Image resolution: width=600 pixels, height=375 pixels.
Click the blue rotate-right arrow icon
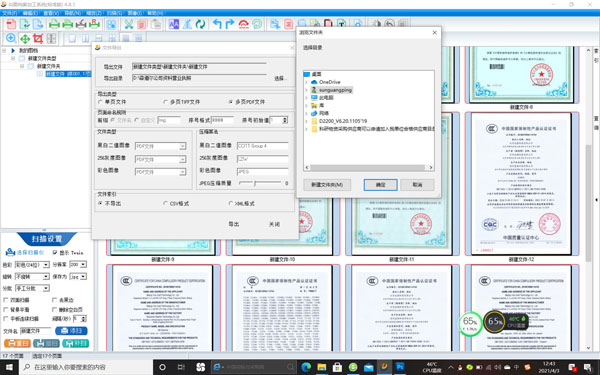point(230,24)
